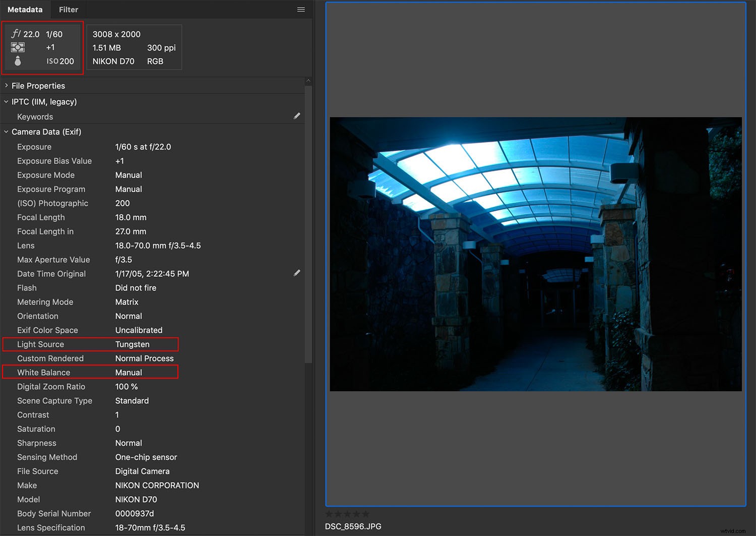Select the White Balance Manual row
Image resolution: width=756 pixels, height=536 pixels.
point(91,373)
